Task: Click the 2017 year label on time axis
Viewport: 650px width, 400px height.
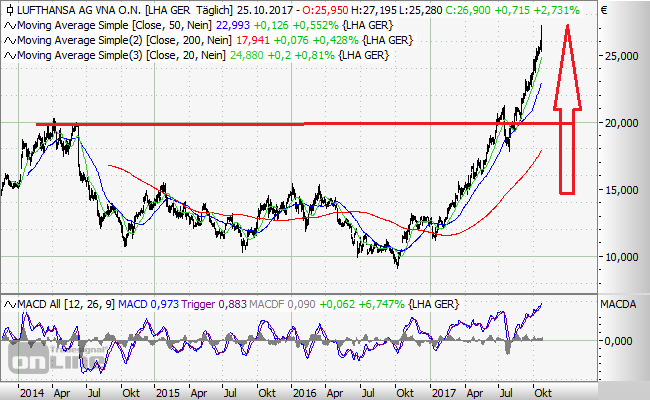Action: (444, 393)
